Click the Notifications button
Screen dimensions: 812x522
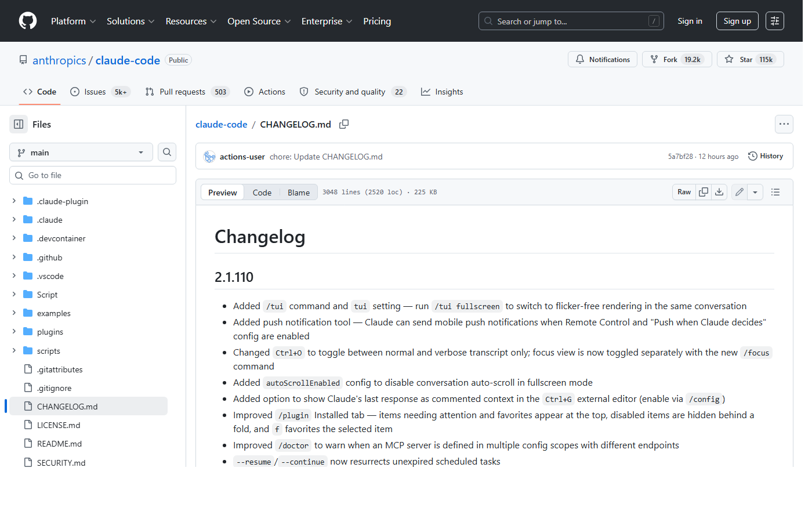pos(603,59)
